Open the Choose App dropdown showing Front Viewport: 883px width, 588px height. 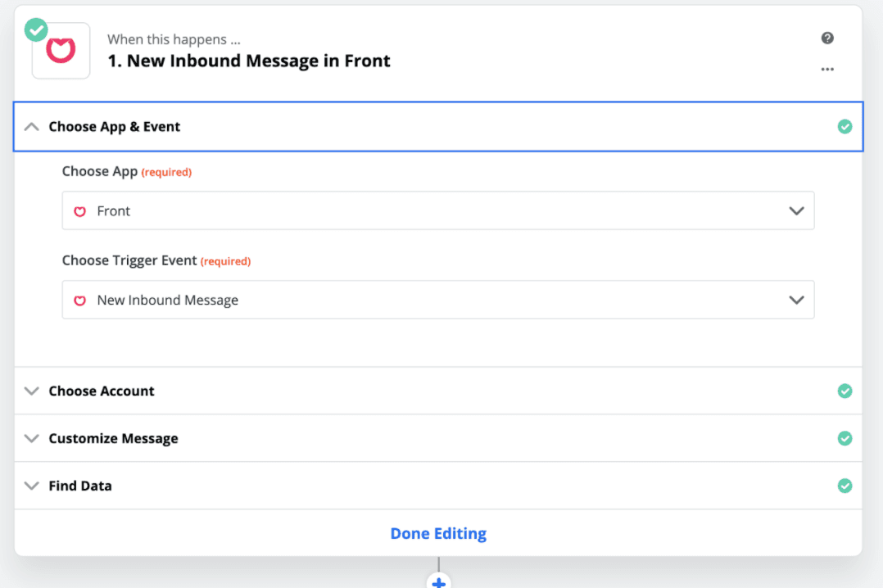click(x=438, y=210)
